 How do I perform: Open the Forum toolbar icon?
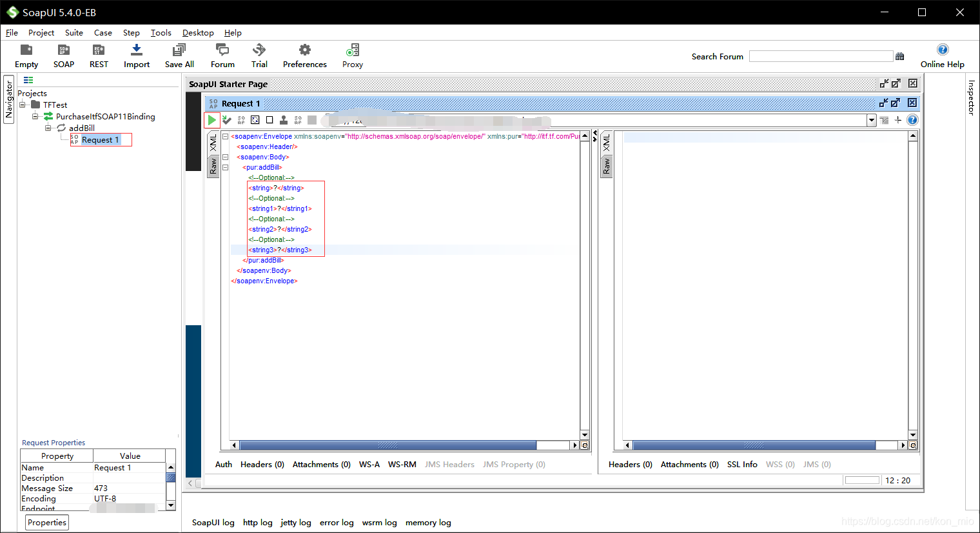[222, 50]
